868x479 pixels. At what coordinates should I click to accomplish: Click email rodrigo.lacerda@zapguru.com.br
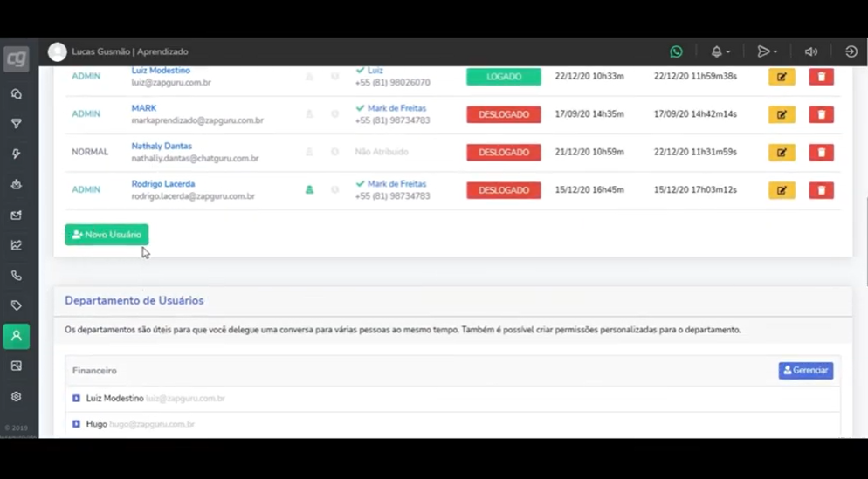pyautogui.click(x=193, y=196)
